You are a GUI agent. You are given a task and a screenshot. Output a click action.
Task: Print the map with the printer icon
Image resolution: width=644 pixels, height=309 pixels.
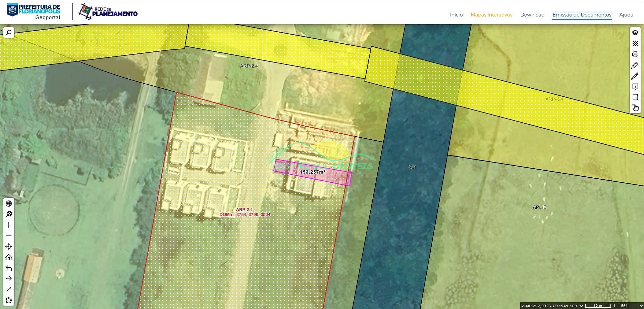tap(635, 54)
